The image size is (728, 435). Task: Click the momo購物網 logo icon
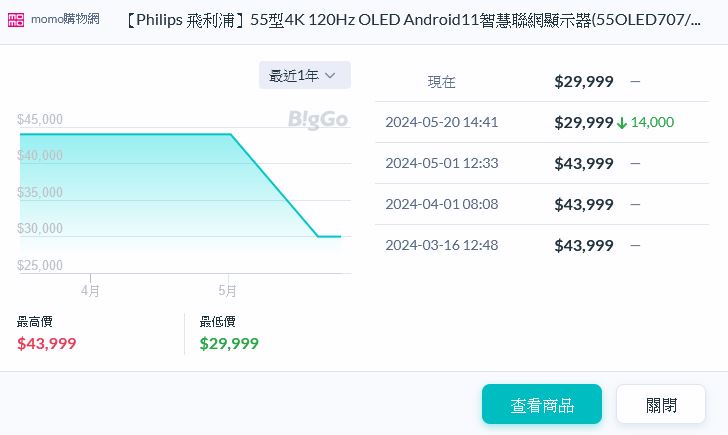[17, 20]
